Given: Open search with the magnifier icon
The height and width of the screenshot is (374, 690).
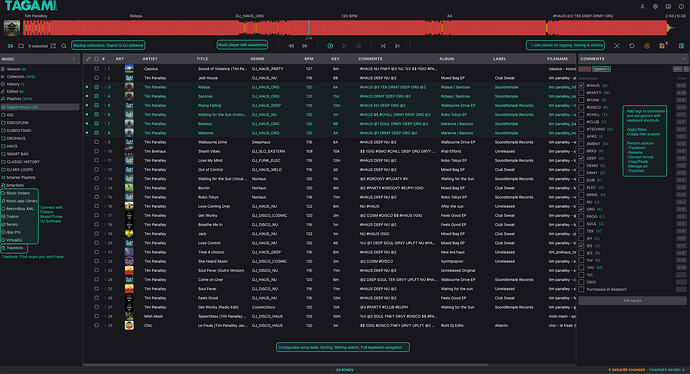Looking at the screenshot, I should (x=64, y=46).
